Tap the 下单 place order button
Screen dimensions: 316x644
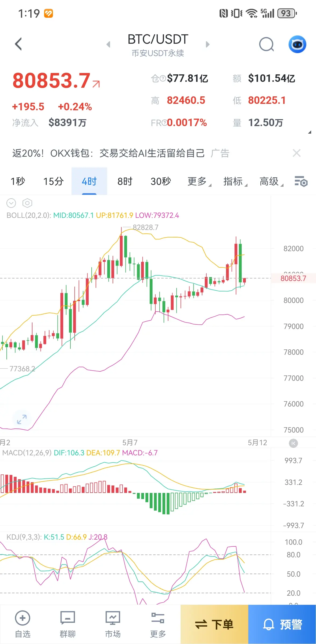214,624
